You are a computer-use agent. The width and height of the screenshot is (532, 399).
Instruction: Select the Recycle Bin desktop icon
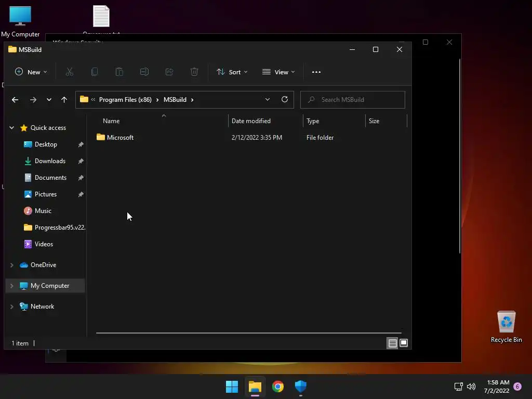(506, 326)
